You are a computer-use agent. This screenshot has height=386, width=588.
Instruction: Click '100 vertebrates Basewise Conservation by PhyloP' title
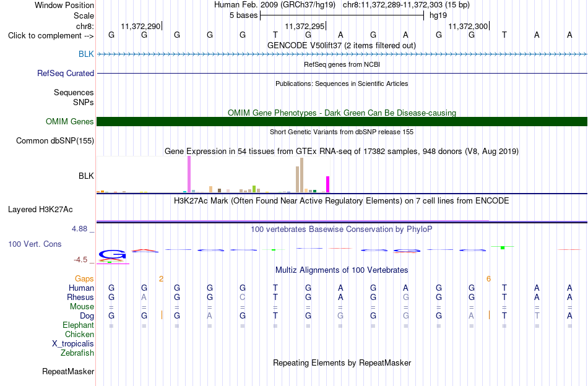tap(342, 229)
